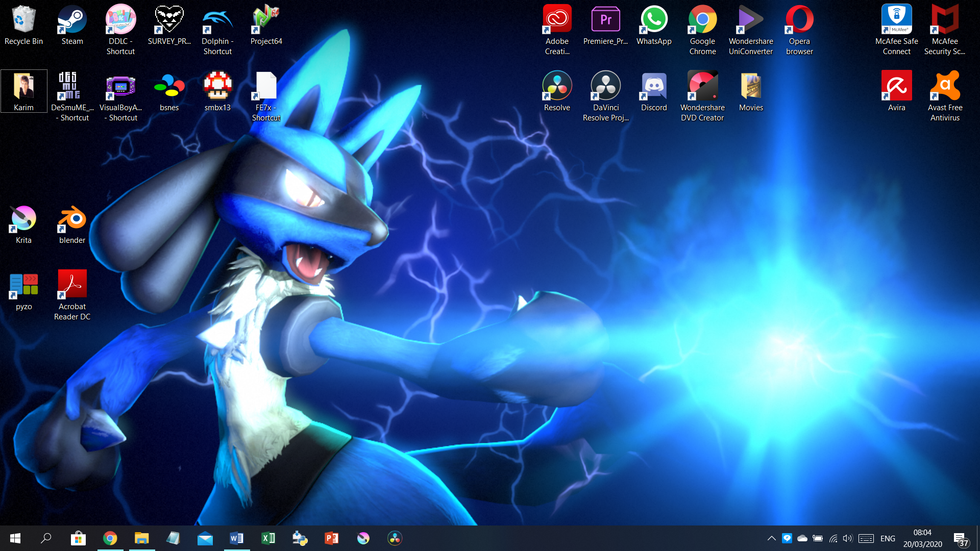Open the touch keyboard tray icon
Image resolution: width=980 pixels, height=551 pixels.
pos(866,538)
